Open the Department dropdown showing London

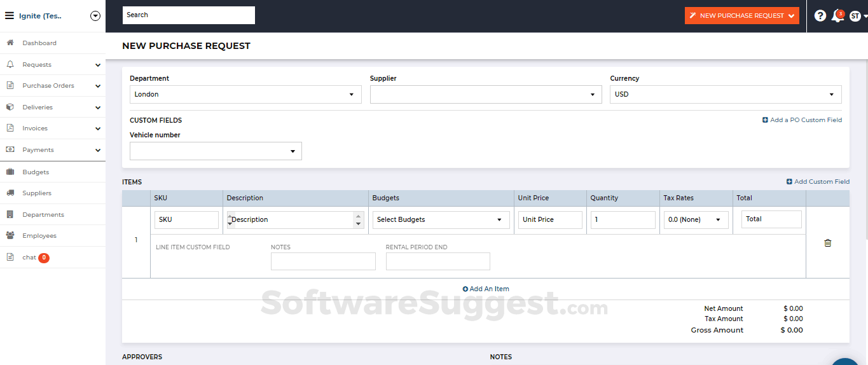pyautogui.click(x=245, y=95)
